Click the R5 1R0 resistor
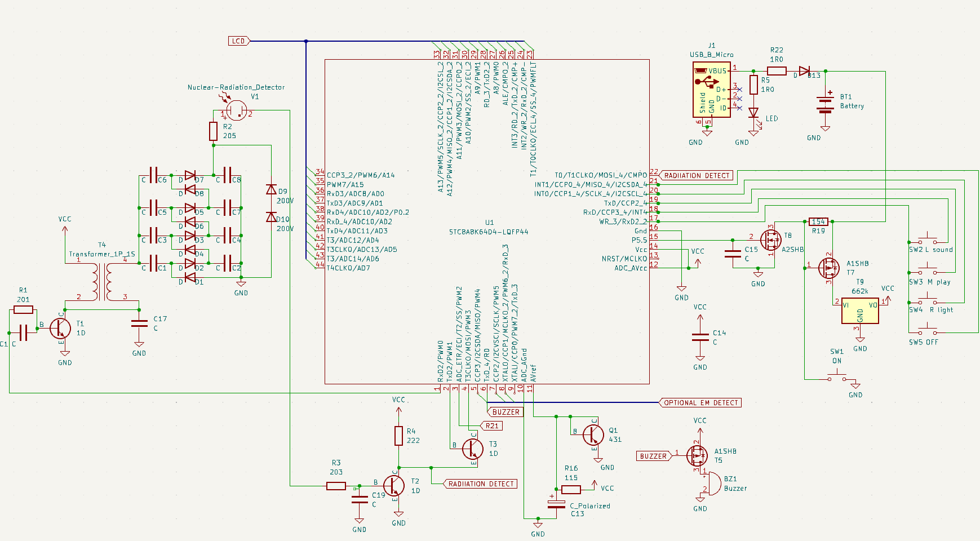This screenshot has height=541, width=980. tap(753, 85)
